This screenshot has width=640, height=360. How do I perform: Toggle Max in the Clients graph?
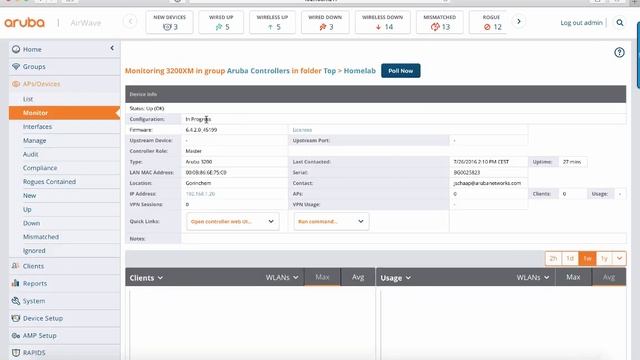click(x=322, y=277)
